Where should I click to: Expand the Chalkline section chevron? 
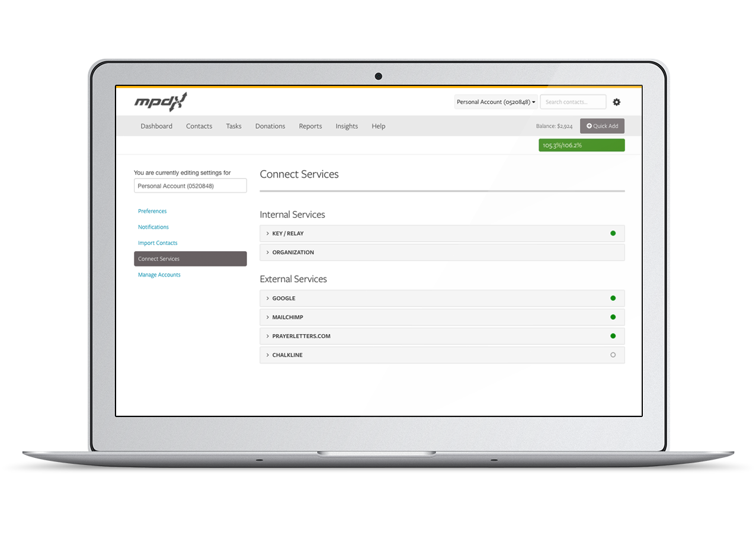click(x=268, y=355)
